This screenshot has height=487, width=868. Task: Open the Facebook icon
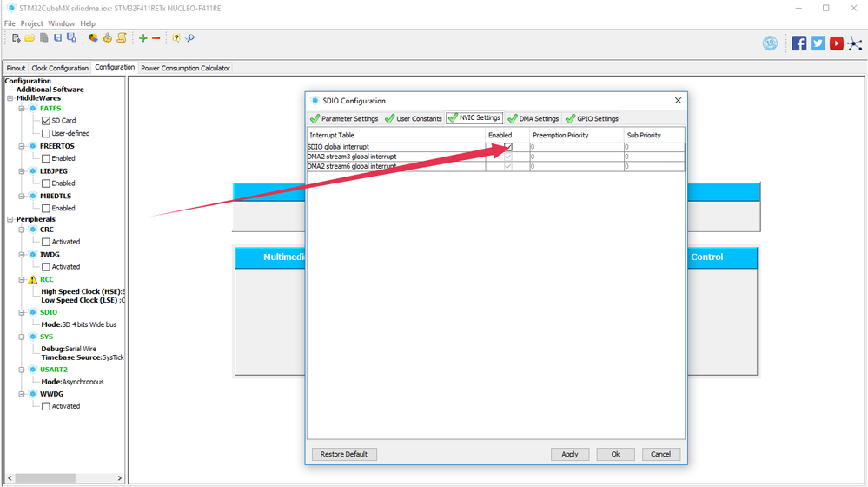[798, 43]
